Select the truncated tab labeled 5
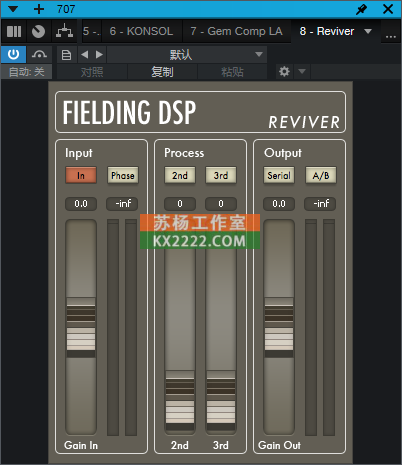The image size is (402, 465). [91, 31]
